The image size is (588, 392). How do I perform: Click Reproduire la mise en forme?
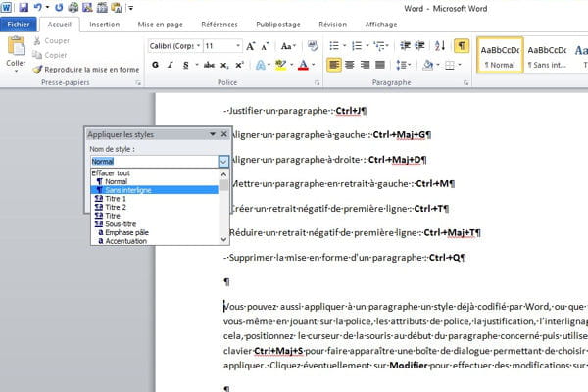point(86,70)
